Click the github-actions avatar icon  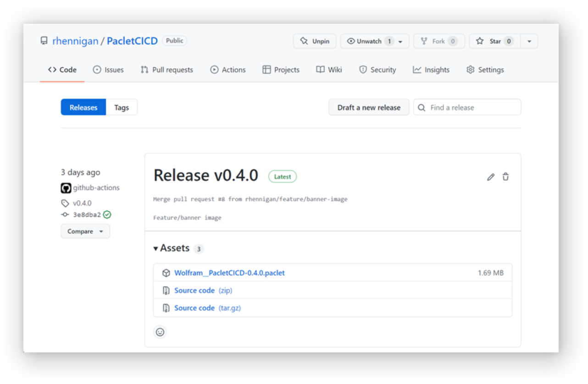coord(66,188)
